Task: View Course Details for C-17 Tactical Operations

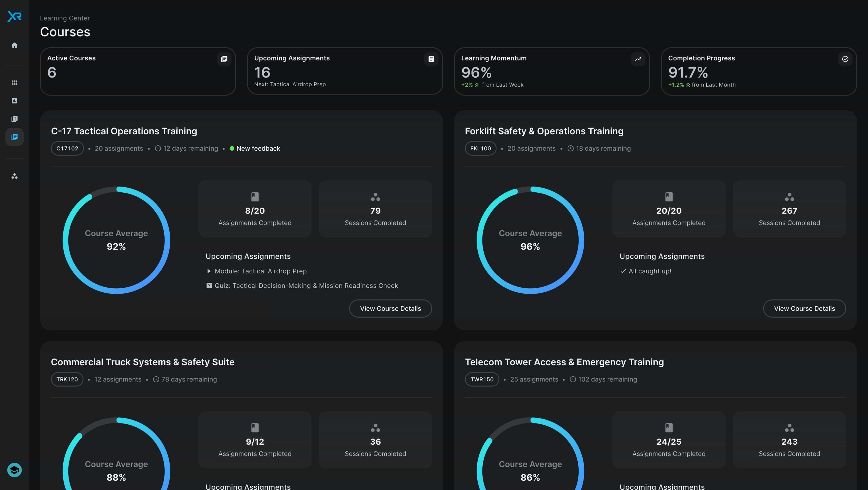Action: point(391,309)
